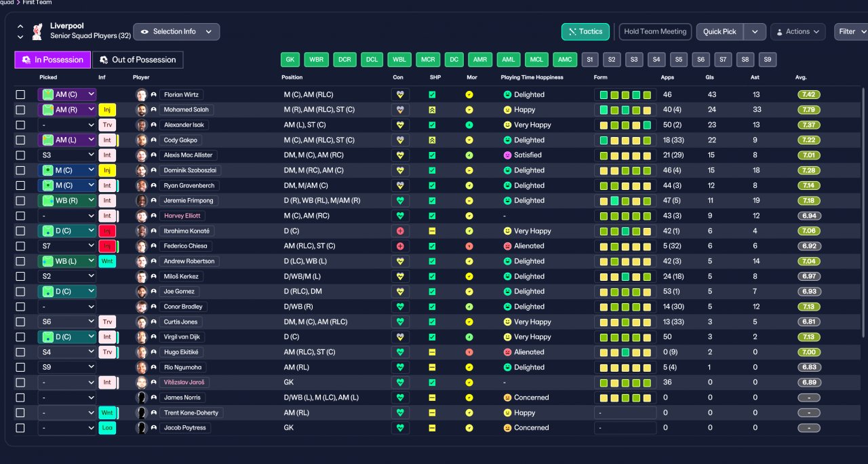Click the Quick Pick button
The width and height of the screenshot is (868, 464).
click(720, 32)
